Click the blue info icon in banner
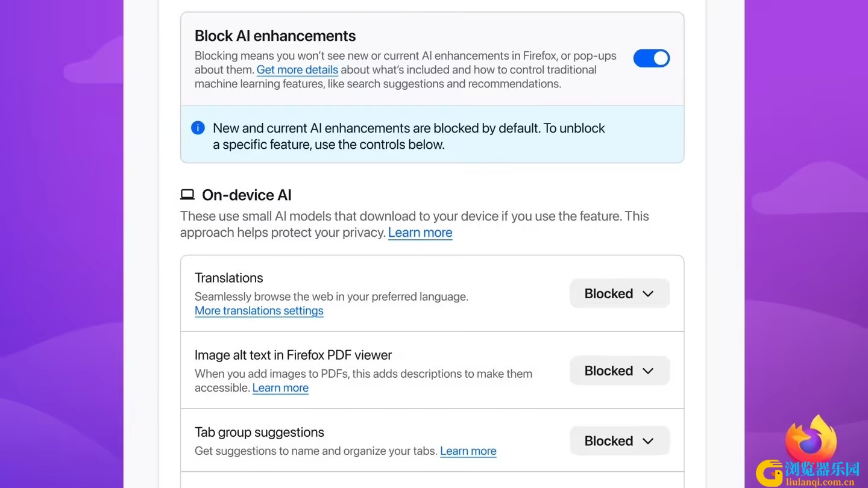This screenshot has height=488, width=868. (x=198, y=128)
